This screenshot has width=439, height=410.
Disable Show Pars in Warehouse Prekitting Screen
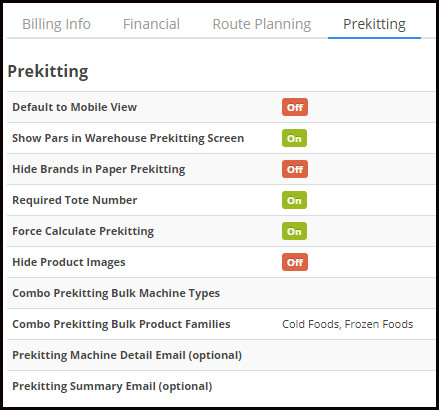point(294,138)
